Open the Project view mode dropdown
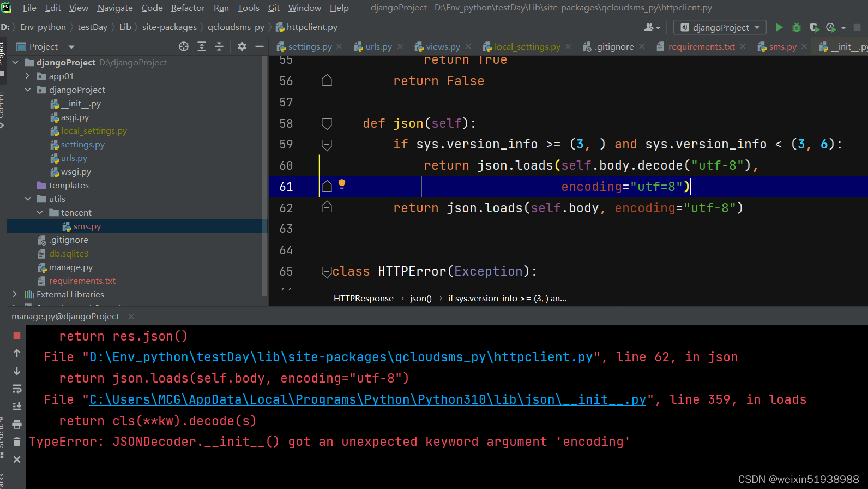868x489 pixels. (71, 47)
